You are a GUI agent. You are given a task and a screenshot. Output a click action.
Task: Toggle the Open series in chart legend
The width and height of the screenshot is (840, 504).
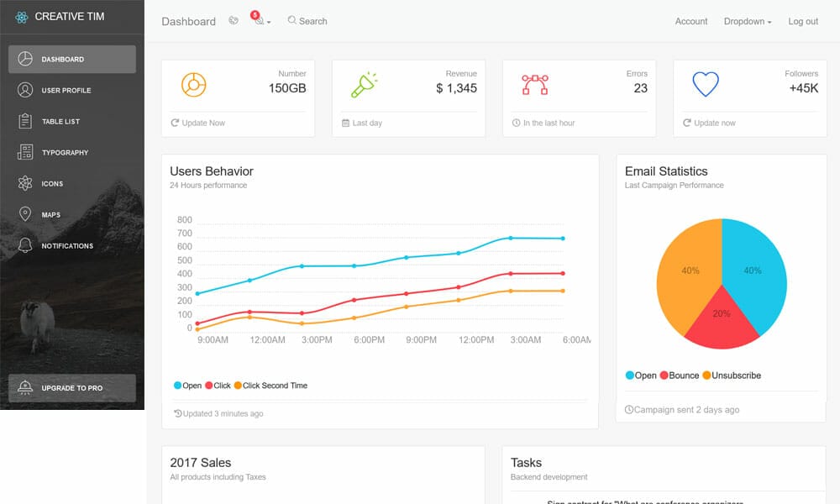coord(188,385)
